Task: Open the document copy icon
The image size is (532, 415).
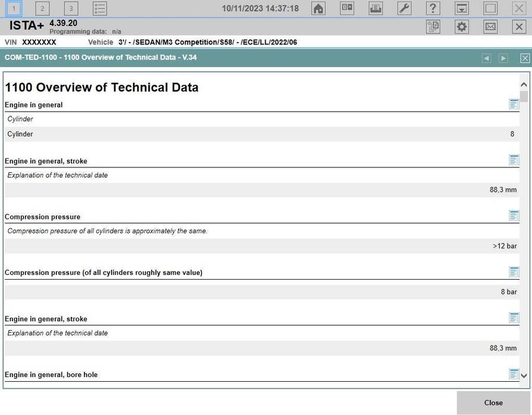Action: [x=433, y=27]
